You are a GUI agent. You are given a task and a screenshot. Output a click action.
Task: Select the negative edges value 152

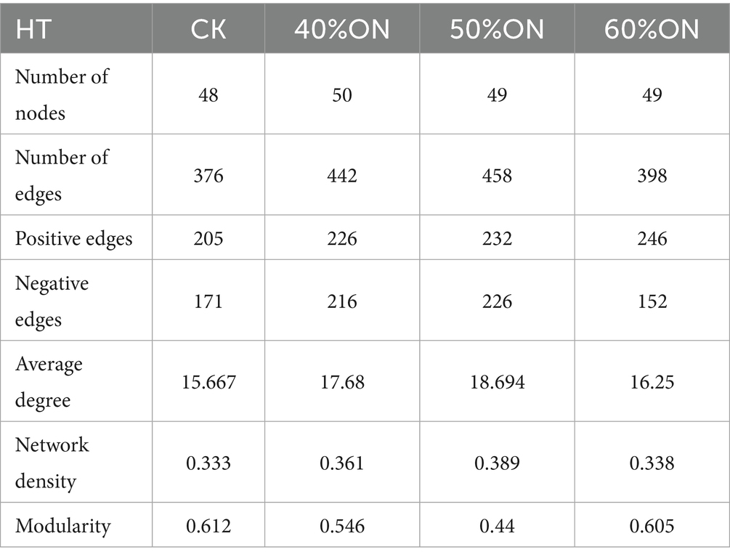pyautogui.click(x=652, y=301)
